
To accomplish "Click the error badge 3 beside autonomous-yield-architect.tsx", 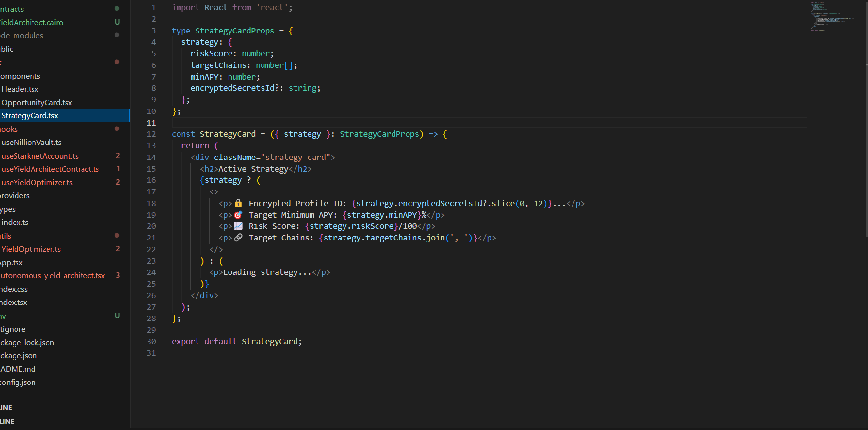I will tap(118, 275).
